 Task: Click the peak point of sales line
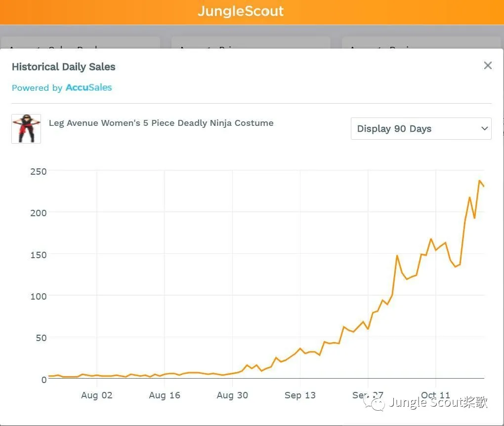tap(480, 181)
